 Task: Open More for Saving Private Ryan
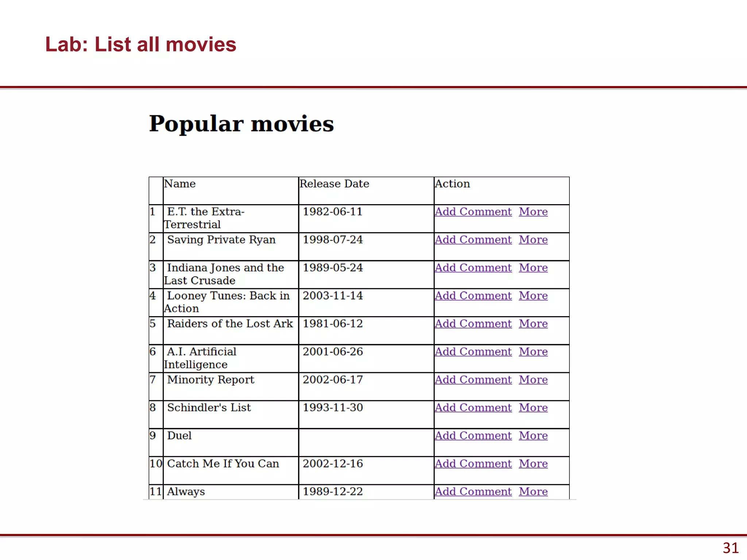click(x=533, y=240)
